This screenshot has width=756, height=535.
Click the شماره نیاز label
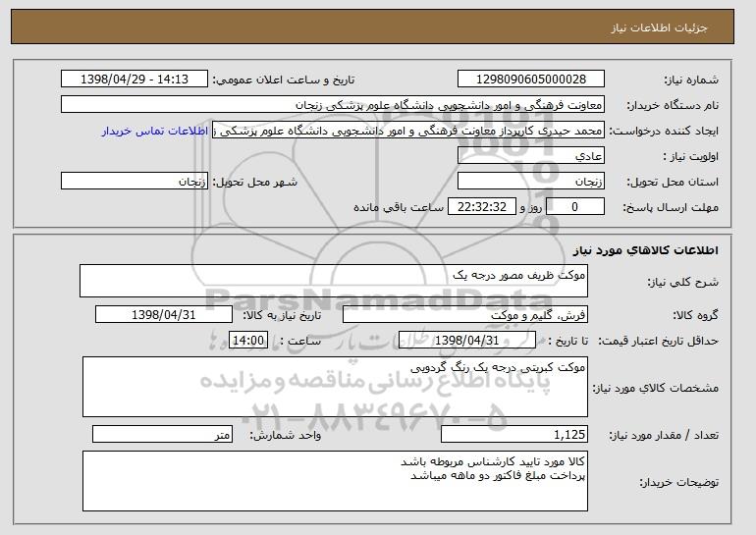691,80
